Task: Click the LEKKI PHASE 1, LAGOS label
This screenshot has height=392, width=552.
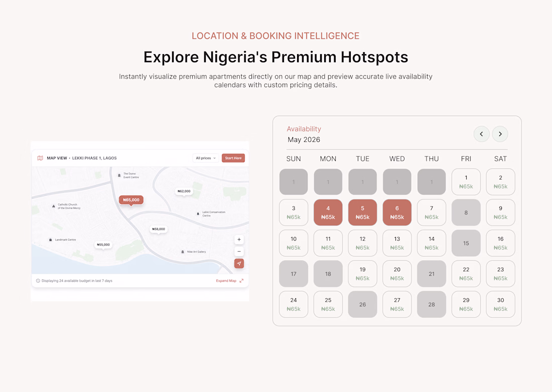Action: click(x=94, y=158)
